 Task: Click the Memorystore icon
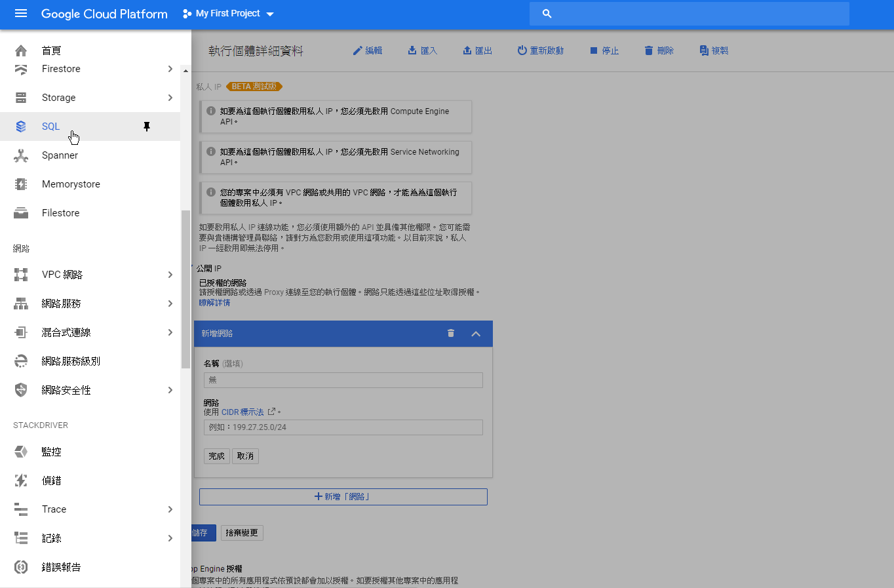(21, 184)
